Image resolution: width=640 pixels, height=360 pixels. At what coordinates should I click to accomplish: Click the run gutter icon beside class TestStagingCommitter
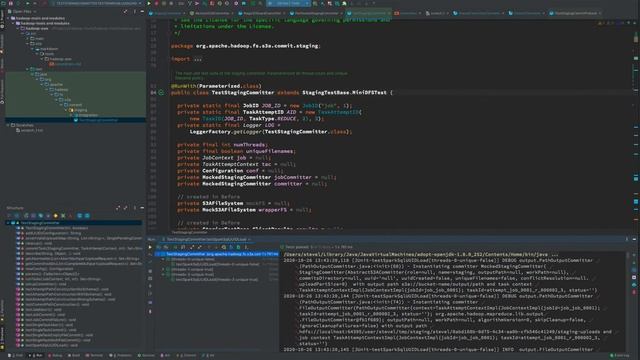tap(161, 93)
